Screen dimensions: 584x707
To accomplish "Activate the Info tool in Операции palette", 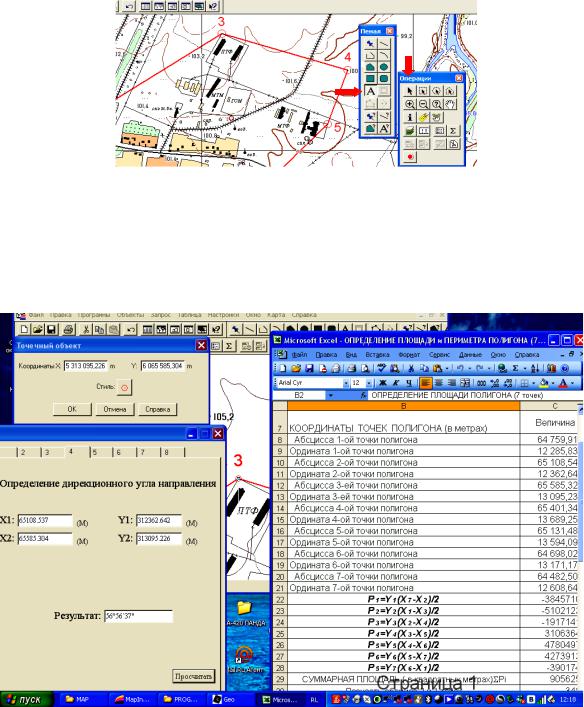I will coord(409,117).
